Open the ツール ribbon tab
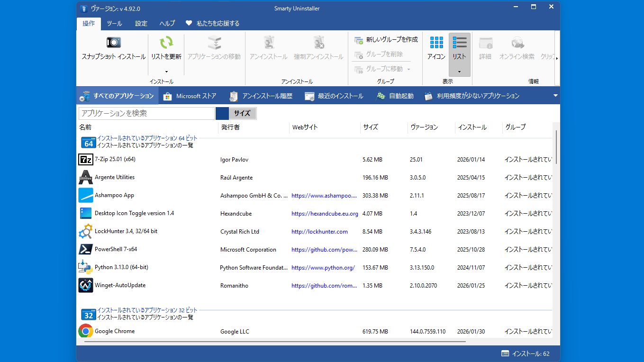The height and width of the screenshot is (362, 644). [x=114, y=24]
